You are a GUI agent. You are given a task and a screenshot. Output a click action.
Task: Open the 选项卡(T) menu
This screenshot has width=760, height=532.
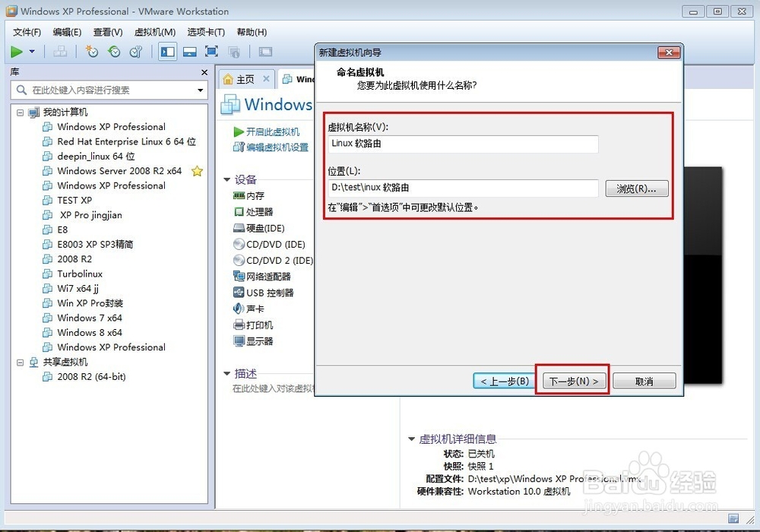pos(206,32)
